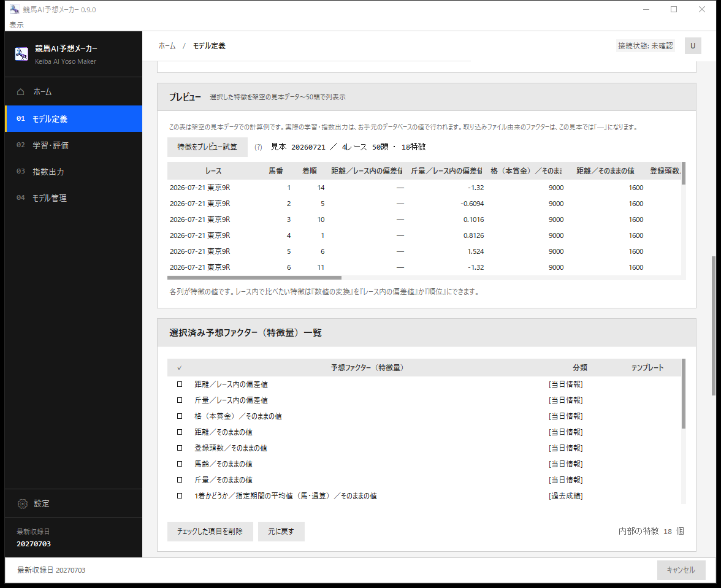
Task: Select the preview row with 馬番 3
Action: [424, 220]
